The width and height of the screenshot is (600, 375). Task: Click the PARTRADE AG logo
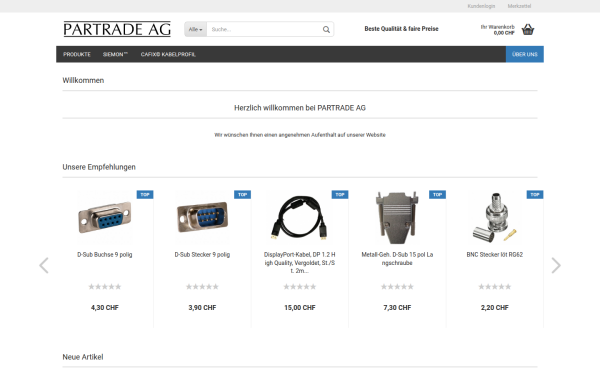pos(117,29)
